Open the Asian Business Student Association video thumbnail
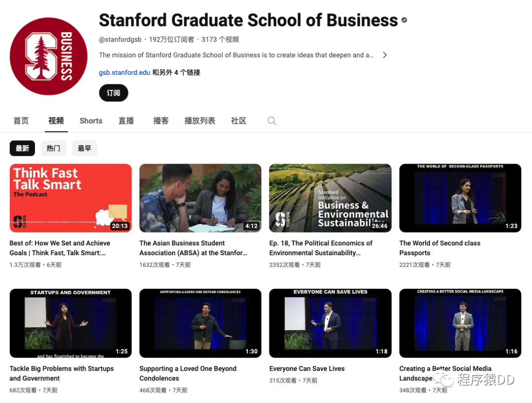532x403 pixels. pyautogui.click(x=200, y=198)
